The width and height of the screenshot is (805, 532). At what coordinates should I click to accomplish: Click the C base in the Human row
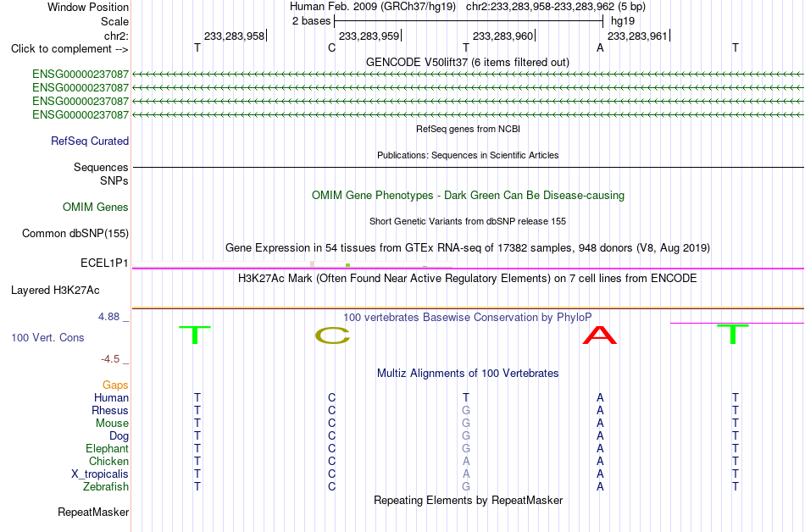pyautogui.click(x=331, y=397)
